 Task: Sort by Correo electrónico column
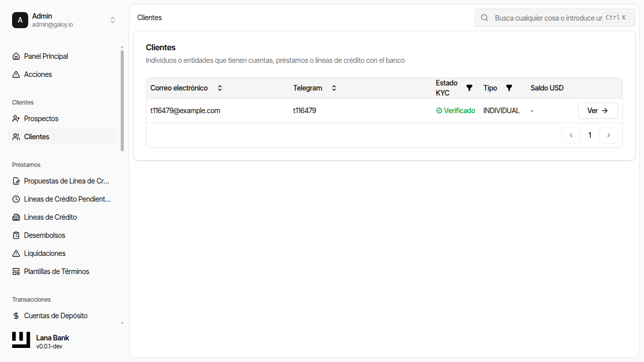click(x=220, y=88)
